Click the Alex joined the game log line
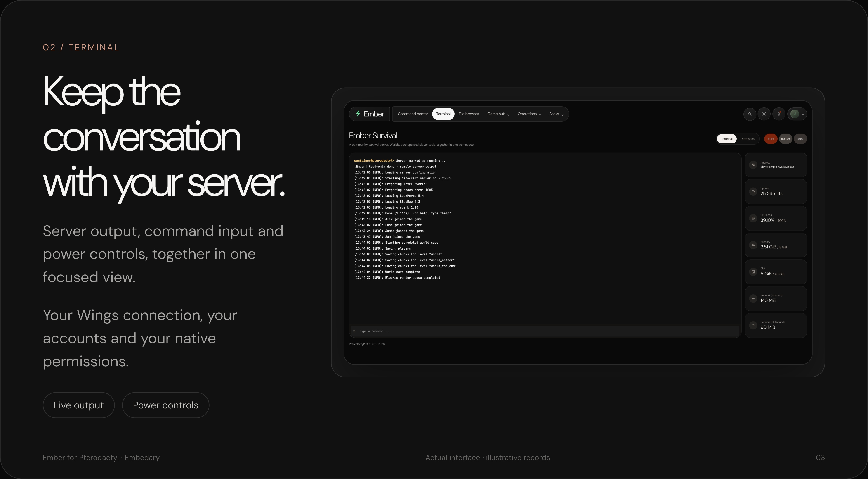This screenshot has width=868, height=479. (x=388, y=219)
